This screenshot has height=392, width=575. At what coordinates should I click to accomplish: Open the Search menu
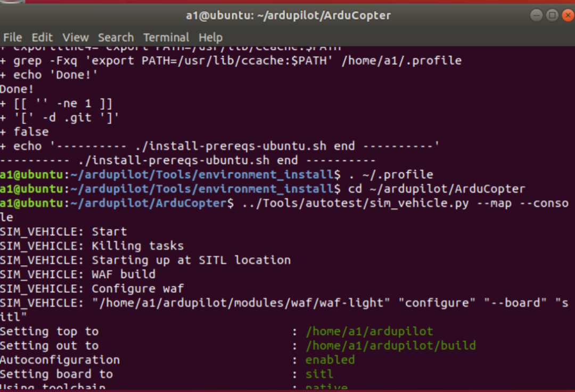[x=116, y=37]
